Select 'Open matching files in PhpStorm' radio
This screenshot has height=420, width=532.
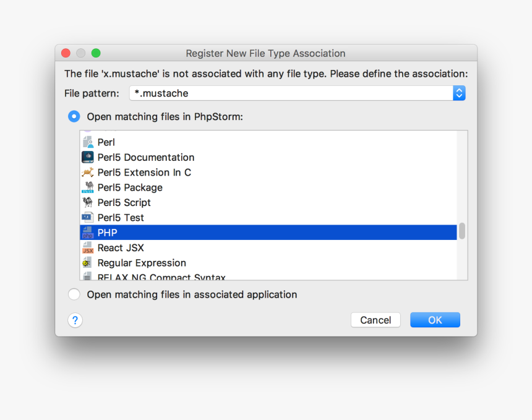point(74,116)
